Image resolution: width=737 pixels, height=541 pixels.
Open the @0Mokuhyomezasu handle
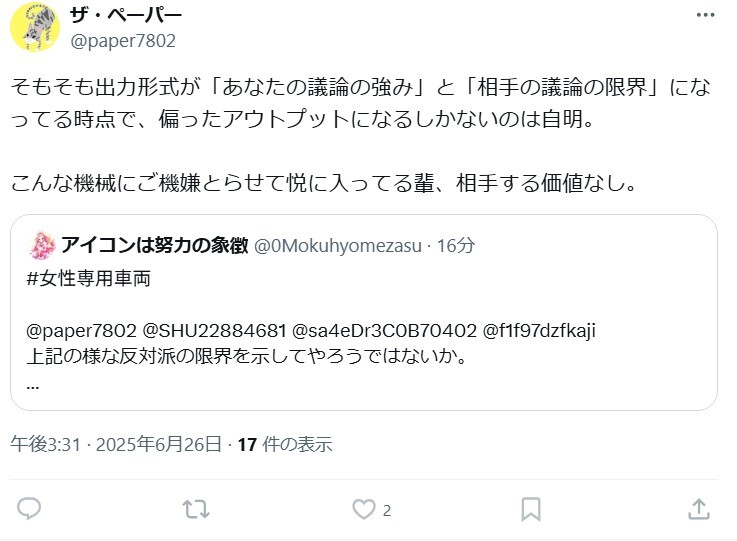pos(338,246)
